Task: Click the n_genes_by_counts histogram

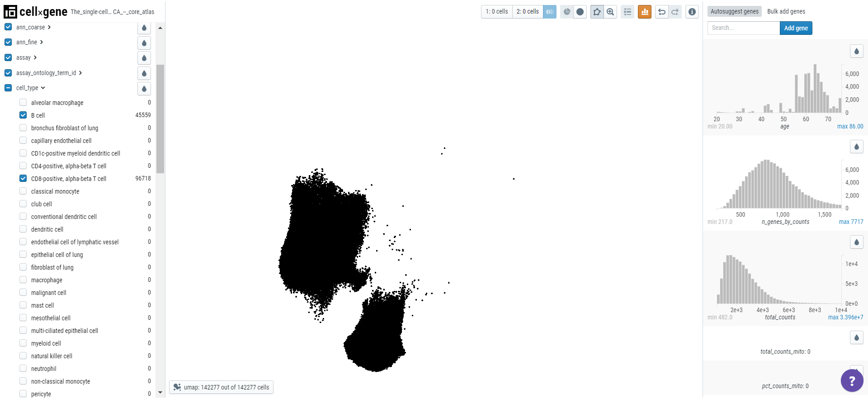Action: [x=779, y=184]
